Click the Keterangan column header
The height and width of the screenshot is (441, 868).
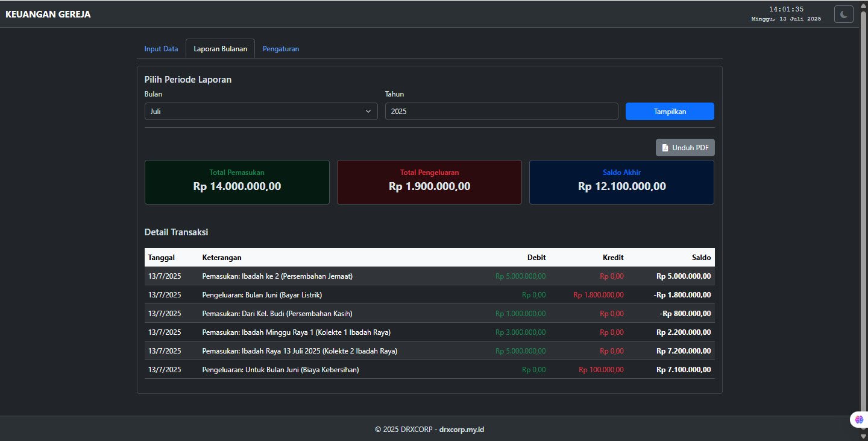pos(222,258)
